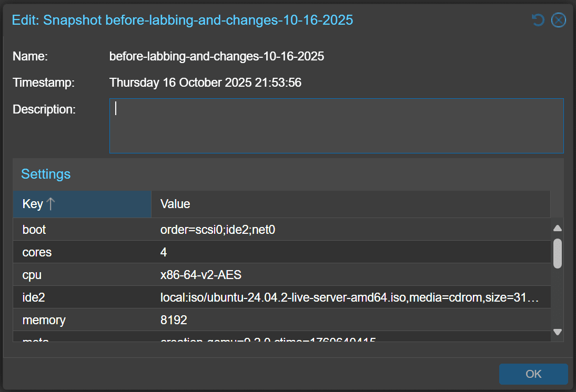Viewport: 576px width, 392px height.
Task: Select the boot settings row
Action: point(210,230)
